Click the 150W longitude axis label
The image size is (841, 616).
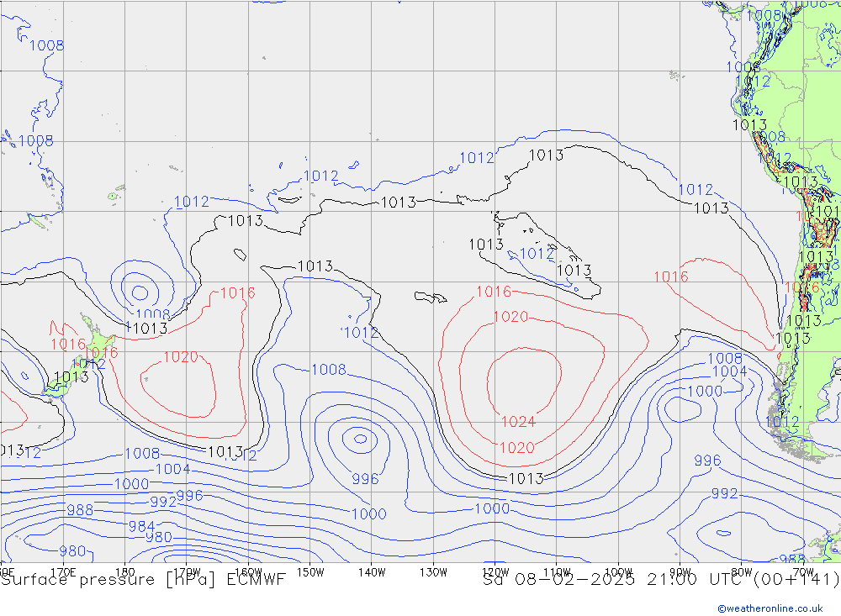[310, 572]
